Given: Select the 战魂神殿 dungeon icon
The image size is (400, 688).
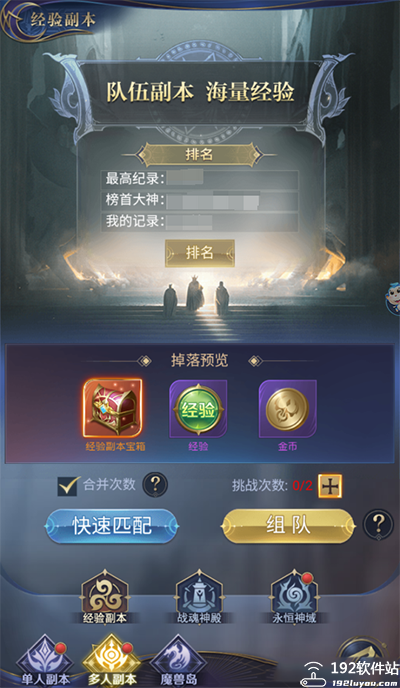Looking at the screenshot, I should 200,598.
